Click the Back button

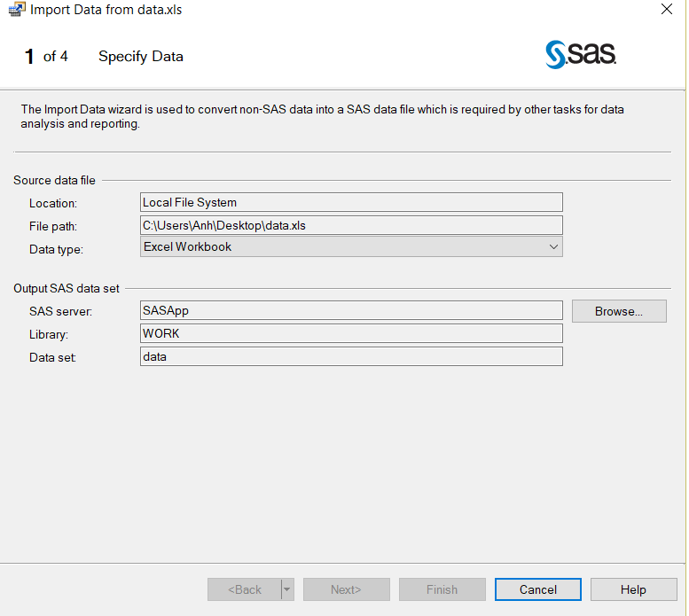pos(244,589)
